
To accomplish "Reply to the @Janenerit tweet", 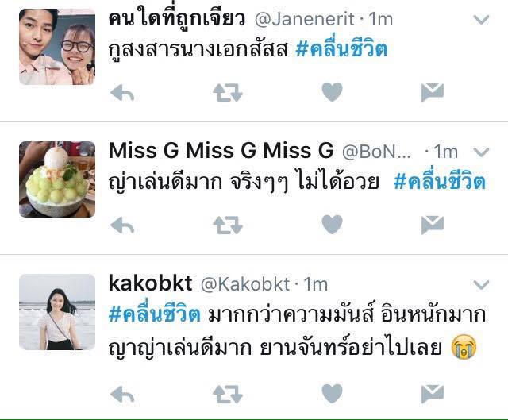I will click(x=122, y=92).
